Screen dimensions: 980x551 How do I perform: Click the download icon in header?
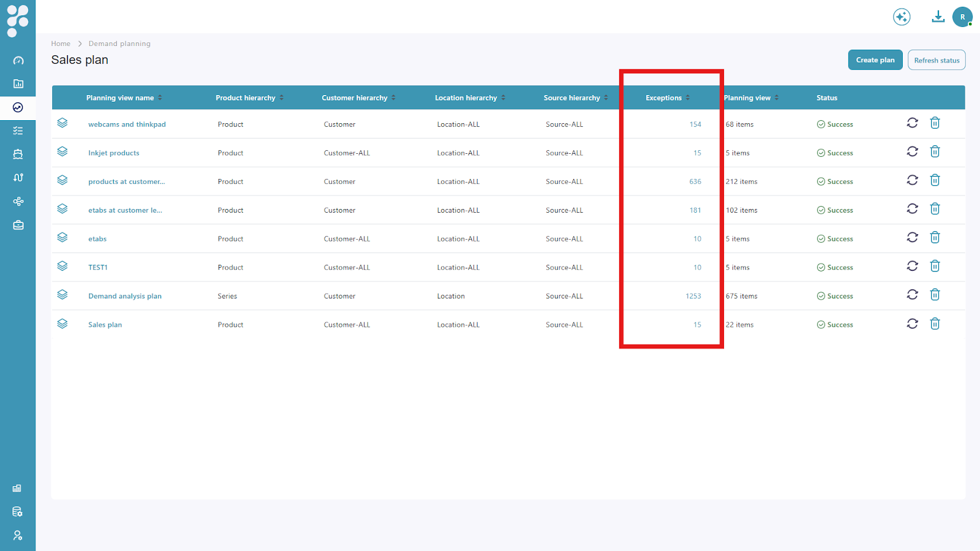pos(938,17)
